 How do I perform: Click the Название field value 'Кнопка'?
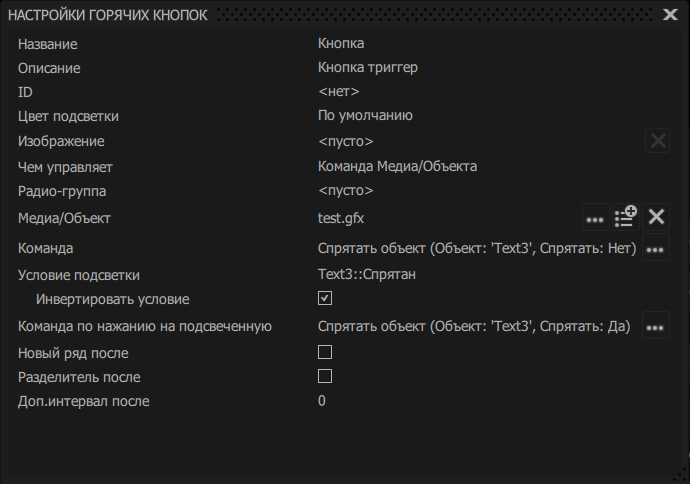point(341,44)
